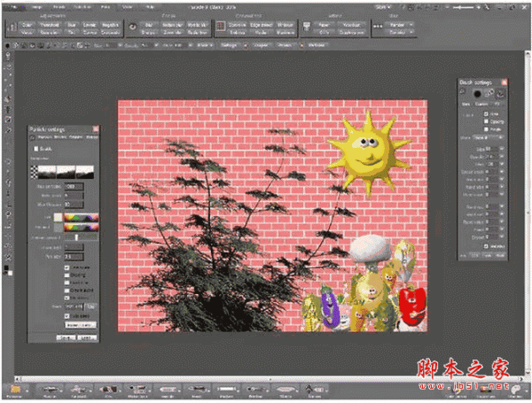Select the first mountain thumbnail in Particle settings
The image size is (532, 403).
click(47, 172)
